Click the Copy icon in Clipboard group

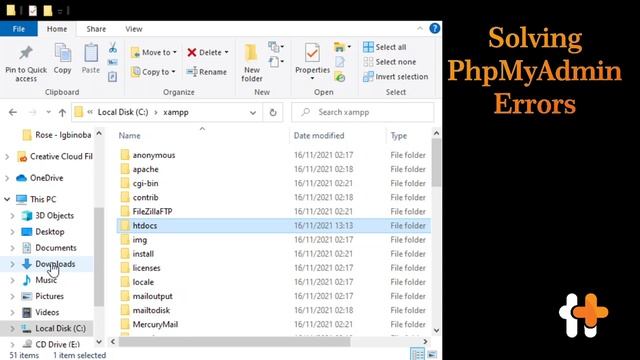pos(62,53)
